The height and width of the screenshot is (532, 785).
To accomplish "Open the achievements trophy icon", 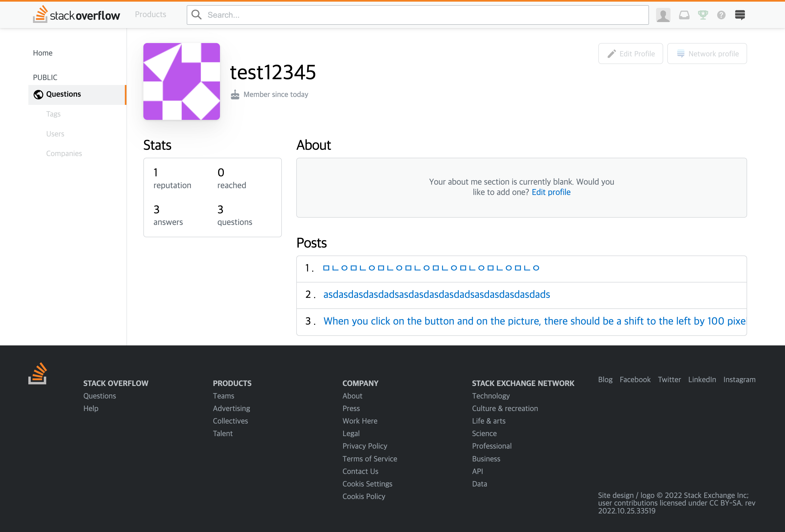I will click(x=703, y=15).
